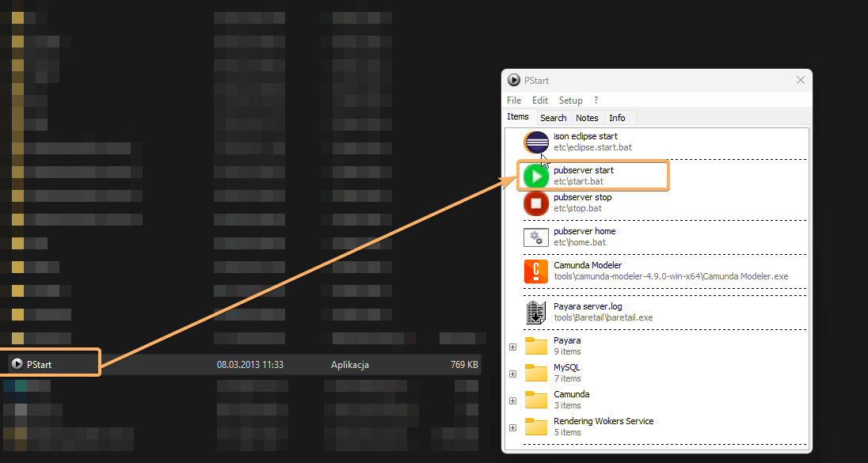
Task: Click the ison eclipse start icon
Action: [x=536, y=142]
